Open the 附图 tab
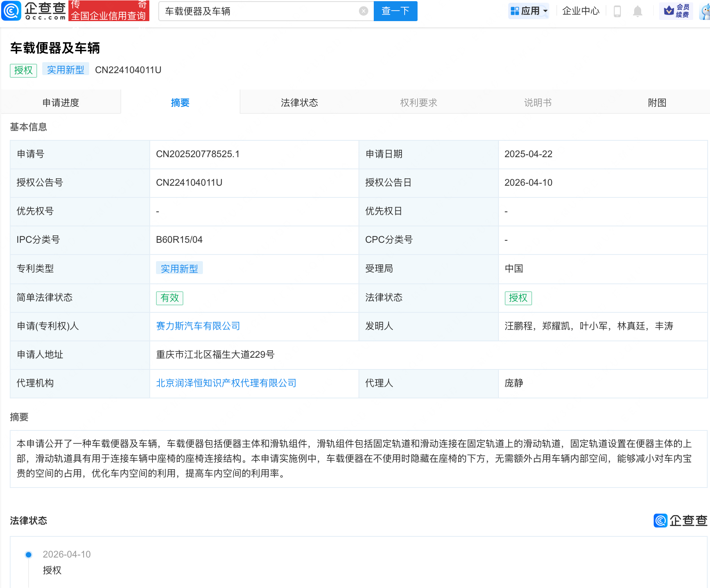This screenshot has width=710, height=588. (656, 102)
